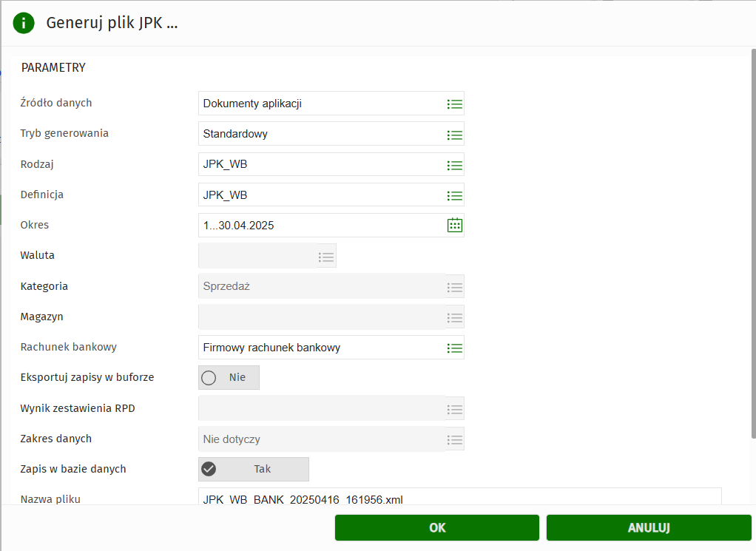Click list icon for Rachunek bankowy
This screenshot has height=551, width=756.
click(454, 348)
